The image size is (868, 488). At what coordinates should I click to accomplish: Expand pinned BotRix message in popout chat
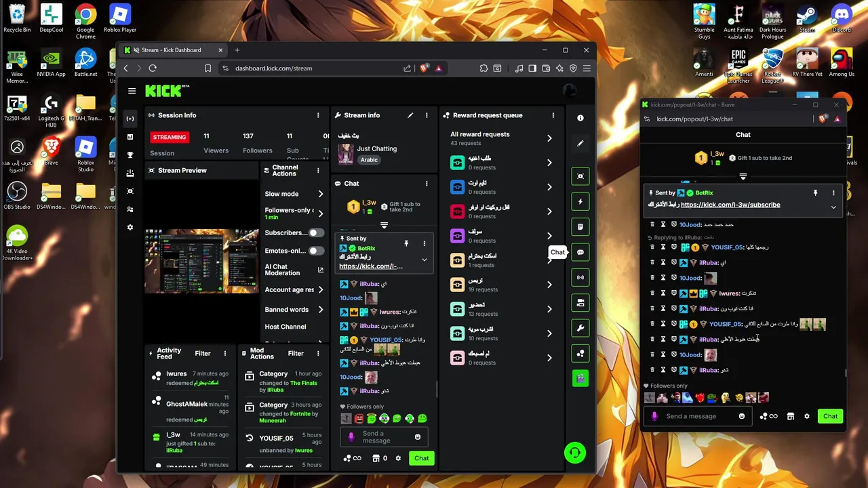[x=833, y=207]
